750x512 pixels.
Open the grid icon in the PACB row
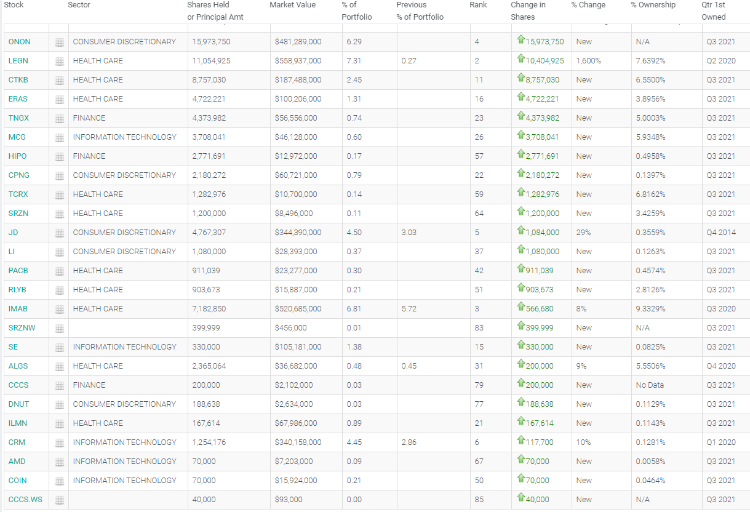point(59,271)
